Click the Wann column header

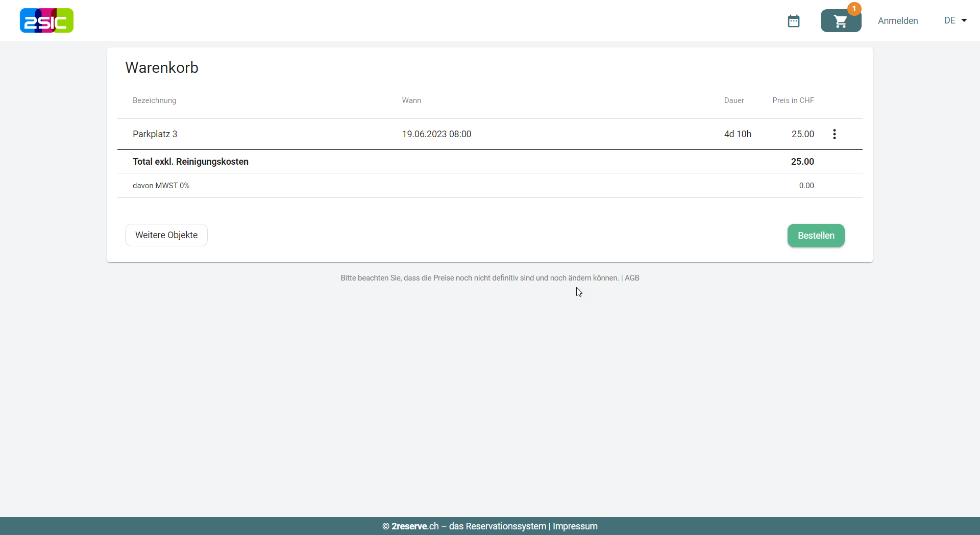411,100
